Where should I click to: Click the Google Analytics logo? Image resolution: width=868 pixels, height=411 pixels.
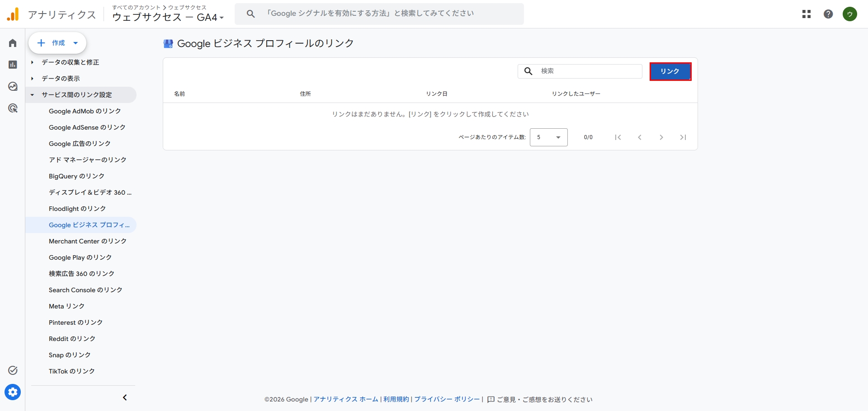(13, 14)
